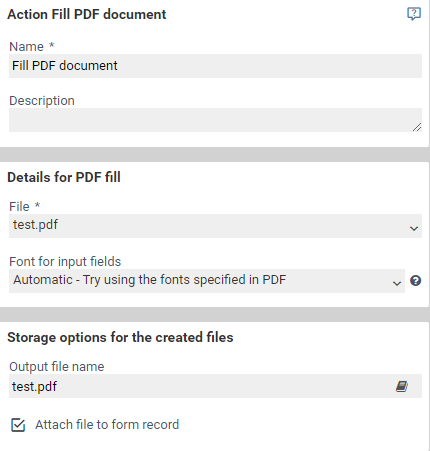Expand the File dropdown chevron arrow
Image resolution: width=430 pixels, height=451 pixels.
point(414,228)
